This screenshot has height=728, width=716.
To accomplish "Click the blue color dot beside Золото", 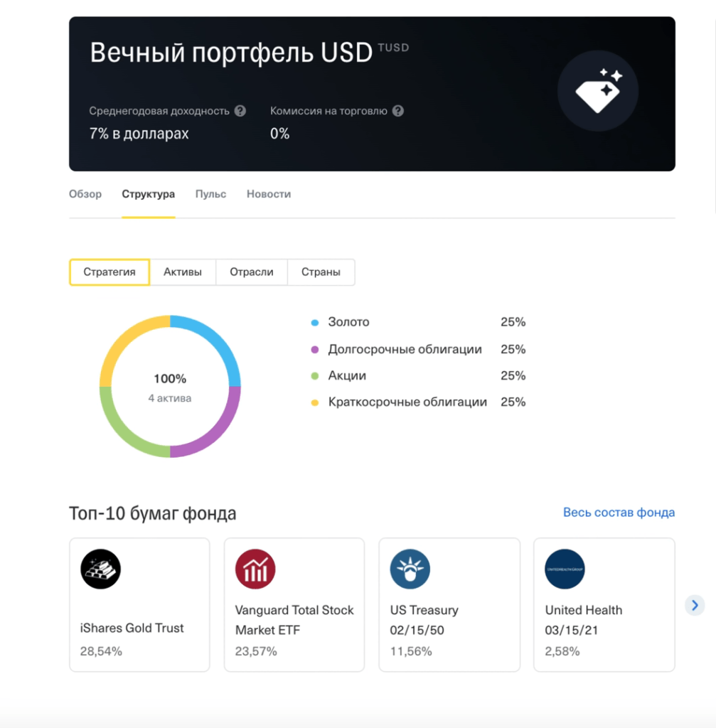I will [x=314, y=321].
